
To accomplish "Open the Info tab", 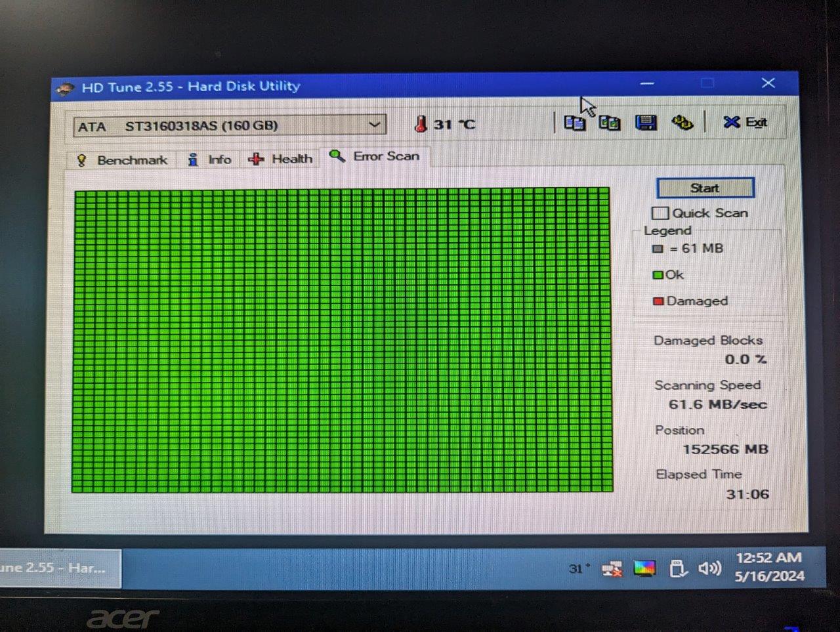I will tap(210, 159).
